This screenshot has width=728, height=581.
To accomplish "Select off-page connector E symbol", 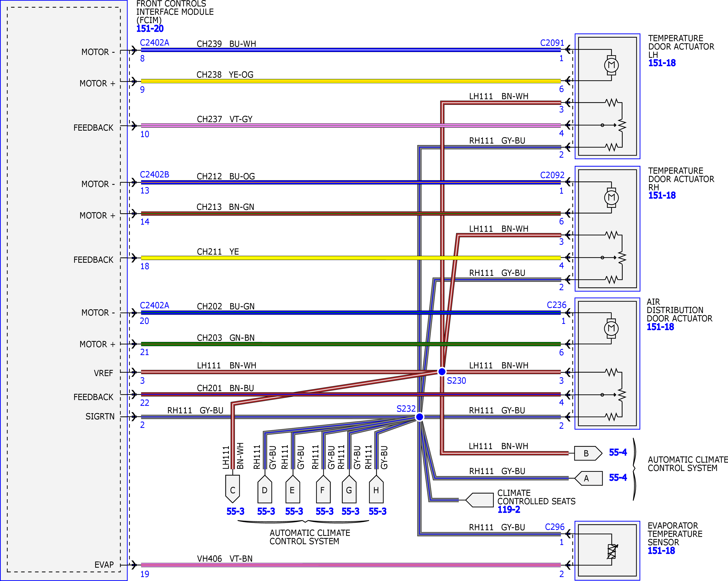I will point(292,489).
